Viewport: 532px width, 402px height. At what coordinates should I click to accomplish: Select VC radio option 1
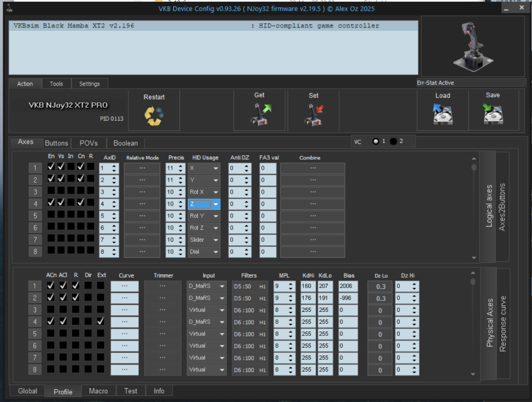pyautogui.click(x=376, y=141)
